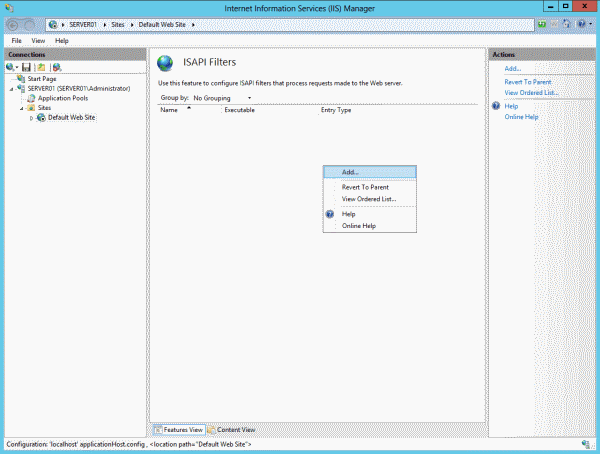This screenshot has height=454, width=600.
Task: Click Default Web Site in the address breadcrumb
Action: pos(162,25)
